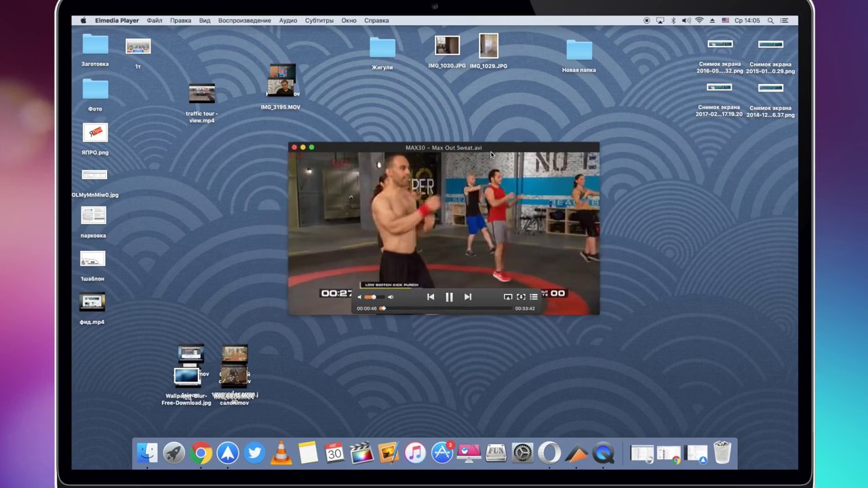Viewport: 868px width, 488px height.
Task: Open the Воспроизведение menu
Action: click(245, 20)
